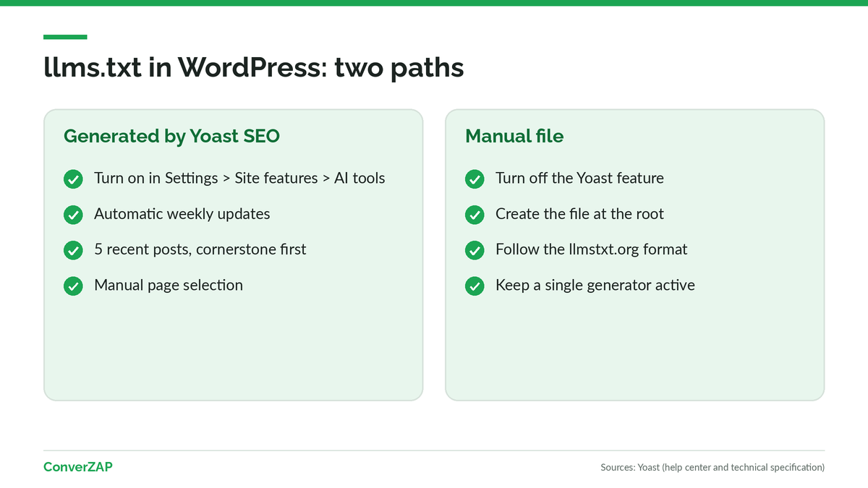Click the checkmark icon beside "Turn on in Settings"
The width and height of the screenshot is (868, 488).
[73, 179]
